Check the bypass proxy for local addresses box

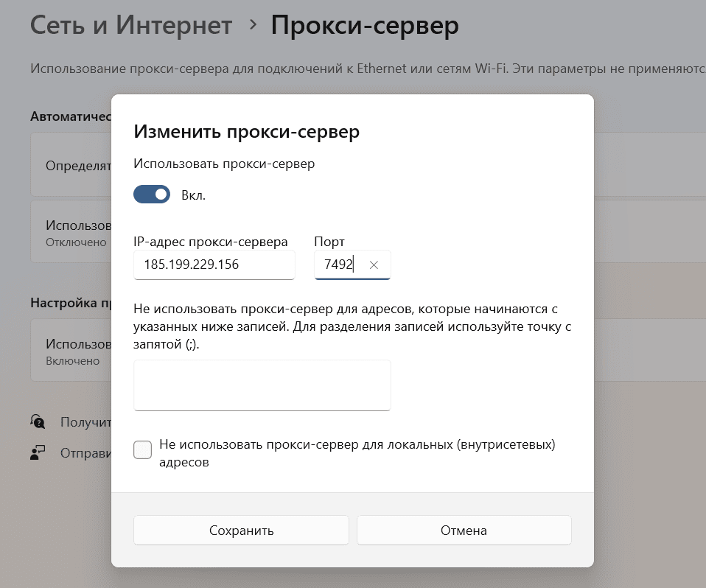[x=143, y=449]
